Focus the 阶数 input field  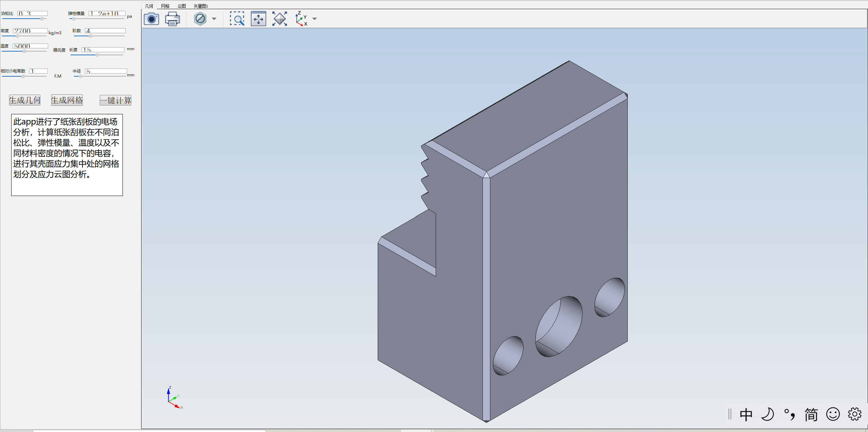coord(106,31)
